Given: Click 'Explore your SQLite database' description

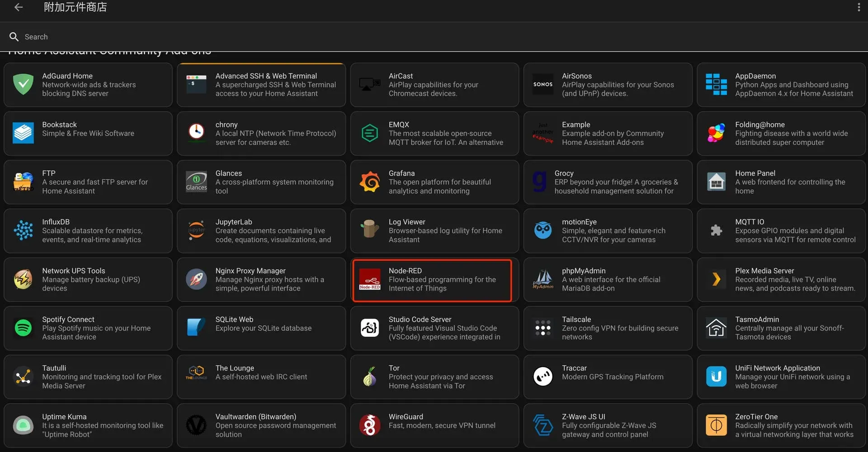Looking at the screenshot, I should [x=264, y=328].
